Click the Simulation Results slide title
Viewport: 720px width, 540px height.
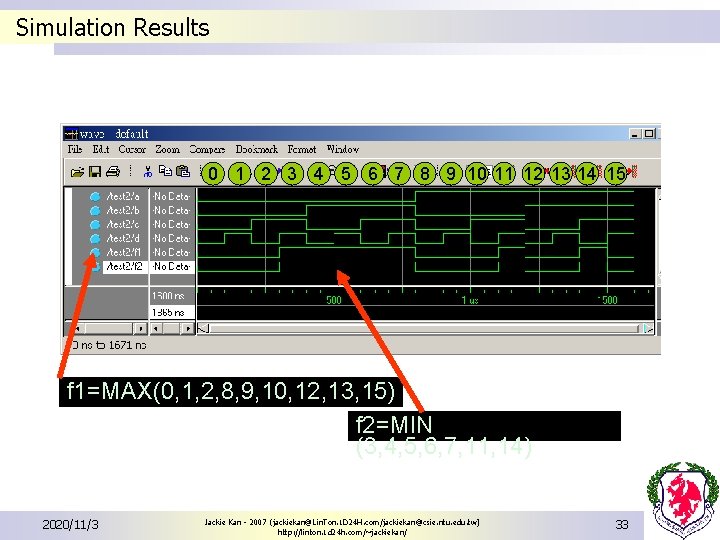point(112,28)
